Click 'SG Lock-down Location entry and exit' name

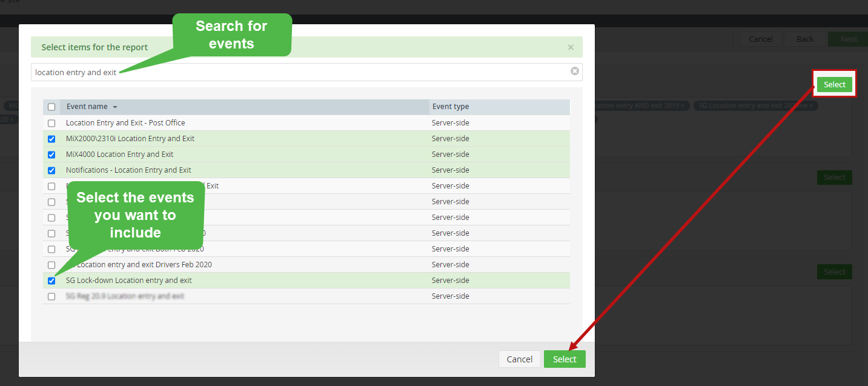coord(129,281)
